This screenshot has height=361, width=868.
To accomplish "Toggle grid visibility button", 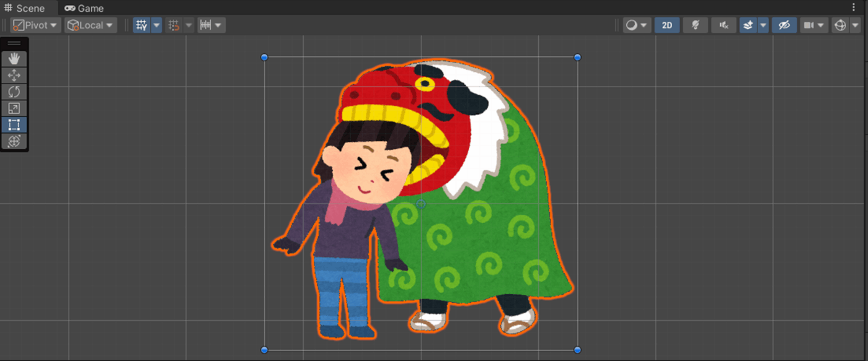I will (142, 25).
